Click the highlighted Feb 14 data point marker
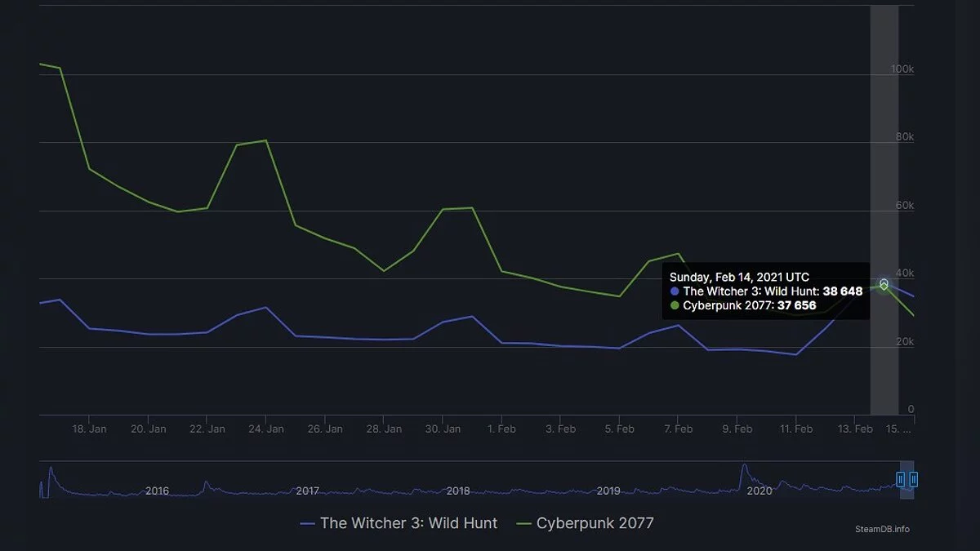Viewport: 980px width, 551px height. [x=884, y=284]
